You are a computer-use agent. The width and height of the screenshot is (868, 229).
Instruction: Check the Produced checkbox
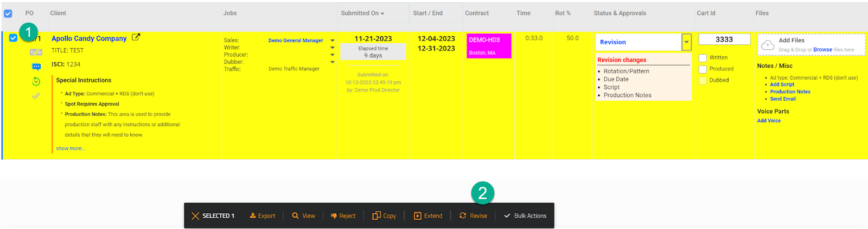point(703,69)
